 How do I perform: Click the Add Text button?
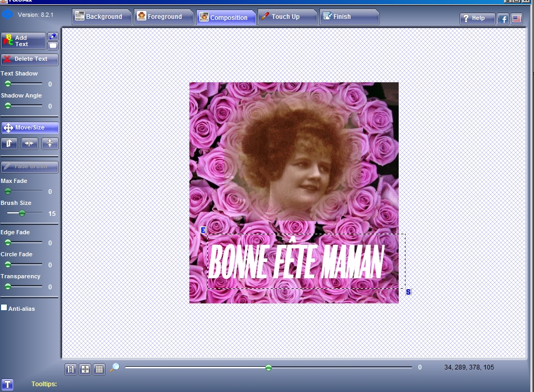pyautogui.click(x=24, y=41)
